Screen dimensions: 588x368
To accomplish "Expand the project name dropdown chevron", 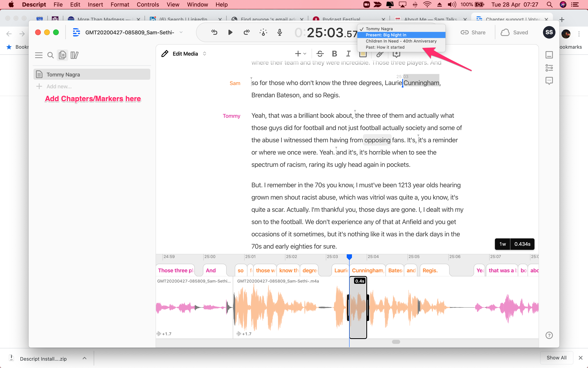I will tap(181, 32).
